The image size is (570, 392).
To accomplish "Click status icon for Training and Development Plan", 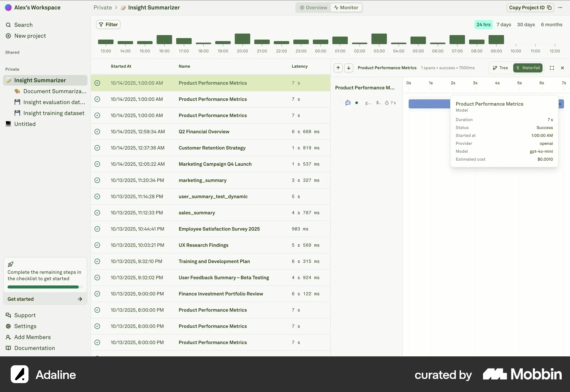I will (97, 261).
